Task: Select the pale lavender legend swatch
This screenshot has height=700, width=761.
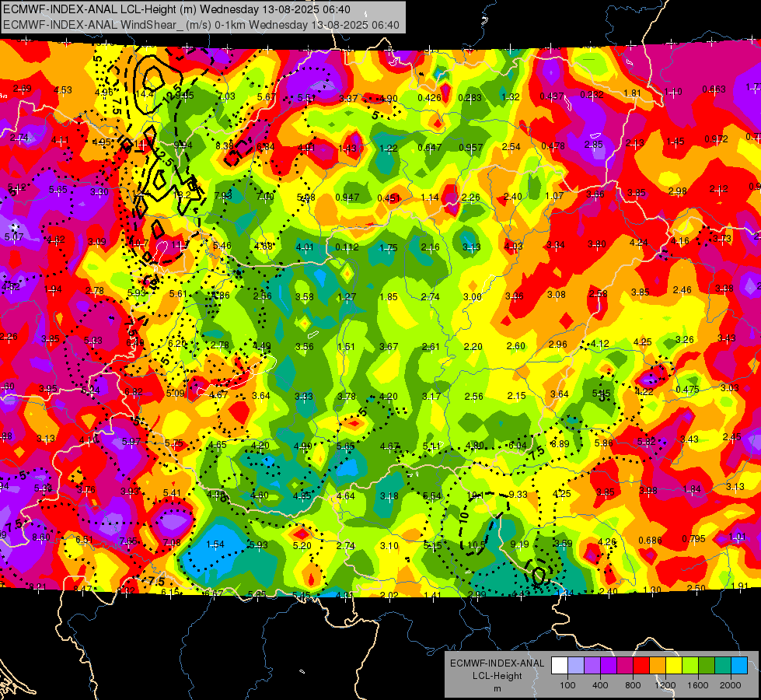Action: pyautogui.click(x=576, y=666)
